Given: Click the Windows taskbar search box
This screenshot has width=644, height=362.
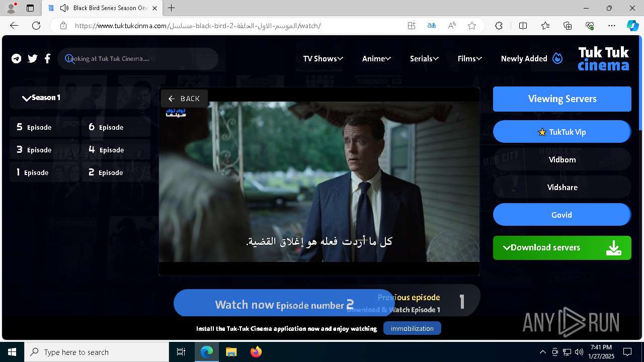Looking at the screenshot, I should [97, 352].
